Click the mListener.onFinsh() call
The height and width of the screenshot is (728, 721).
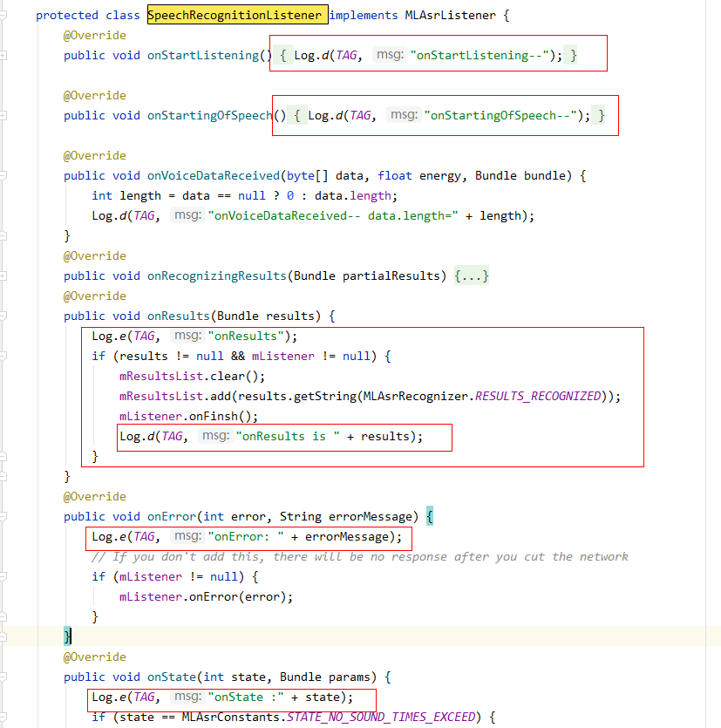(x=188, y=416)
